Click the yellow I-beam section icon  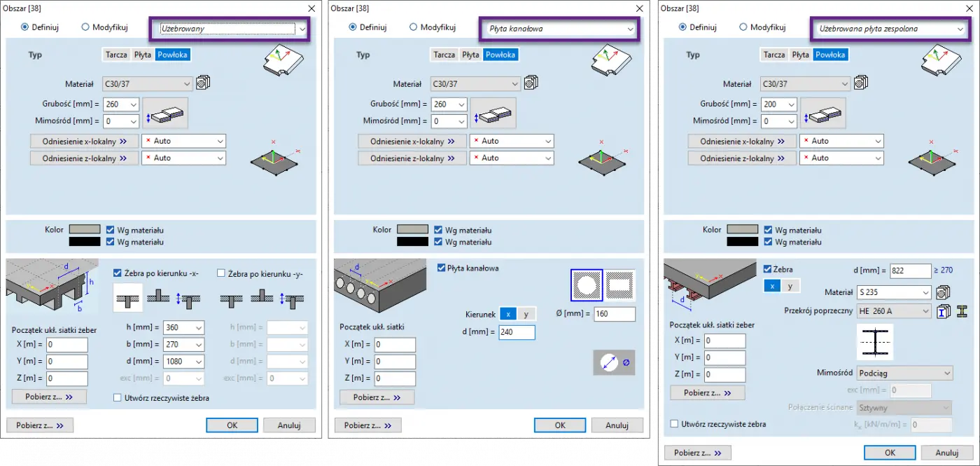[x=962, y=311]
